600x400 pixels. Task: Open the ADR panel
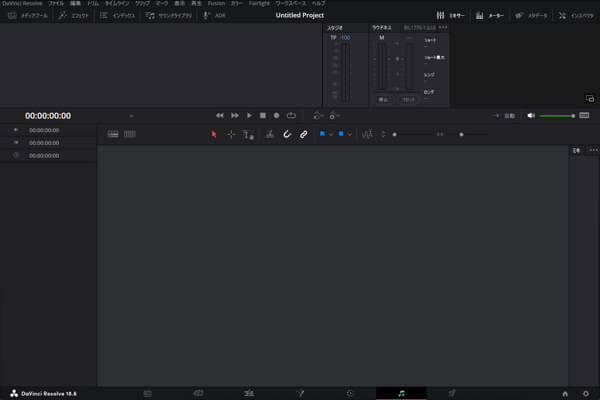[214, 16]
